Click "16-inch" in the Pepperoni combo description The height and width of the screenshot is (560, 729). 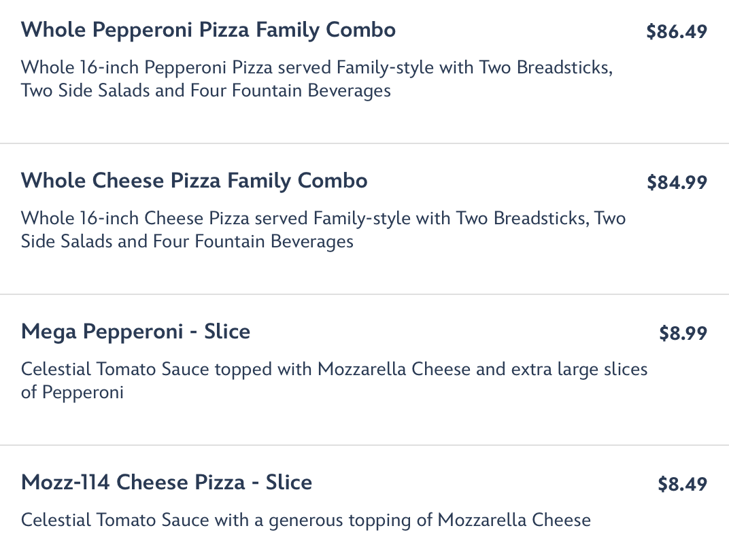(x=107, y=68)
